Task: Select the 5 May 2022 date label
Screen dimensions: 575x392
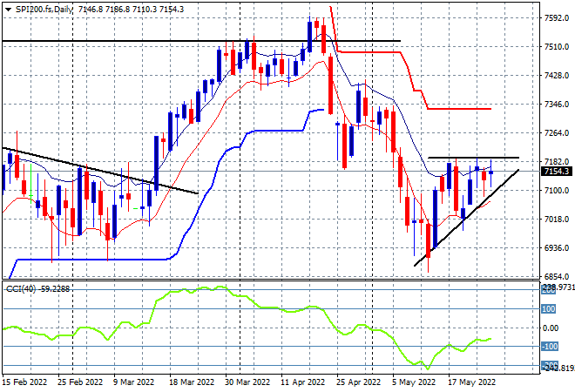Action: click(414, 382)
